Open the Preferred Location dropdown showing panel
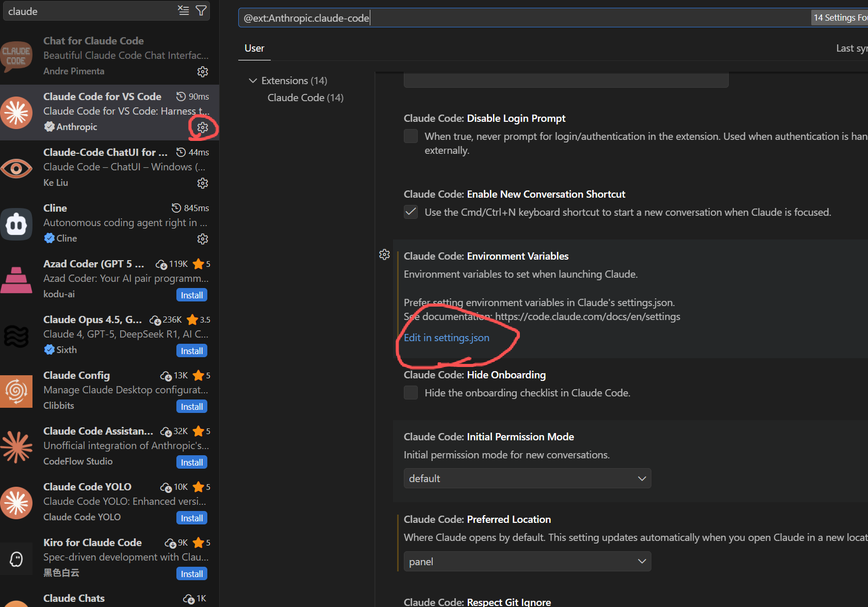This screenshot has height=607, width=868. point(527,562)
